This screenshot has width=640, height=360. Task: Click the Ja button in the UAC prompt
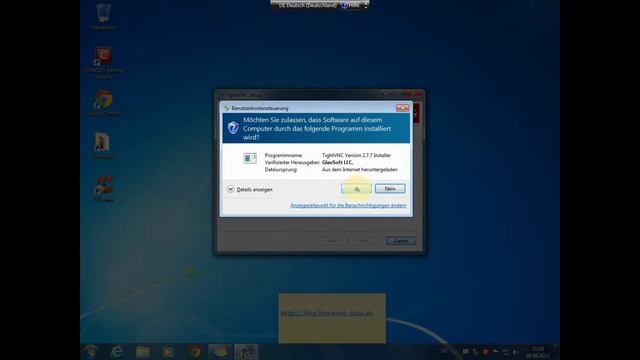pyautogui.click(x=356, y=189)
